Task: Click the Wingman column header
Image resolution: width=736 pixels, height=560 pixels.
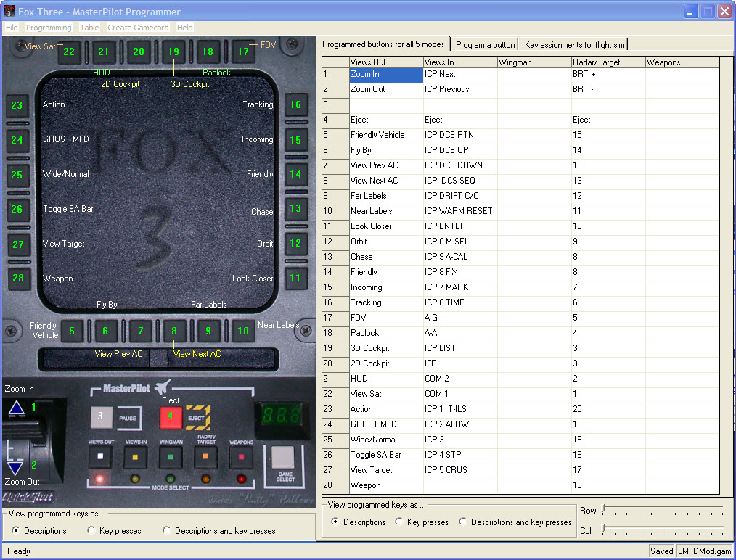Action: [534, 62]
